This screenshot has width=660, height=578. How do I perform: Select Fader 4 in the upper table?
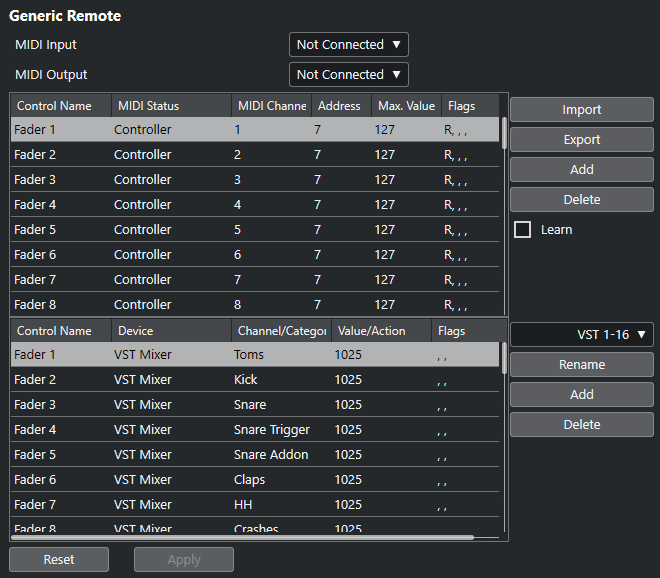pyautogui.click(x=255, y=205)
